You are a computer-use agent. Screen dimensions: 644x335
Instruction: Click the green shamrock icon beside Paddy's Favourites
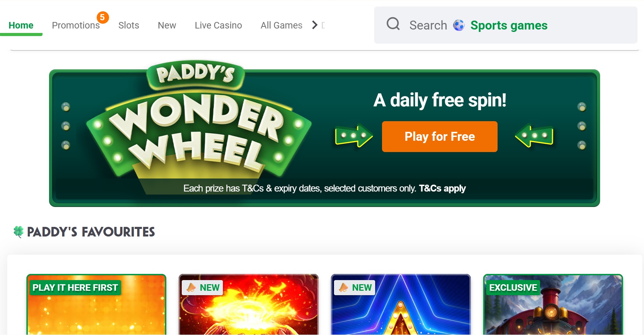pyautogui.click(x=19, y=232)
